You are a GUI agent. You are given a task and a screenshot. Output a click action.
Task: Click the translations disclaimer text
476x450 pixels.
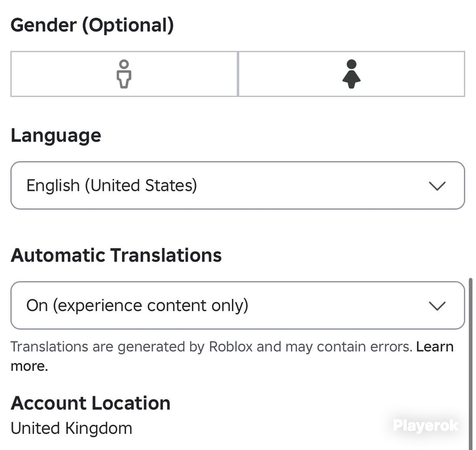[212, 346]
